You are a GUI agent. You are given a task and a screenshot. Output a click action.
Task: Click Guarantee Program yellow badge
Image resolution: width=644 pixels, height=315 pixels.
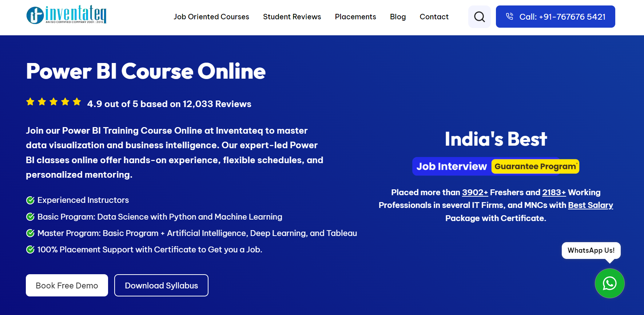(536, 166)
